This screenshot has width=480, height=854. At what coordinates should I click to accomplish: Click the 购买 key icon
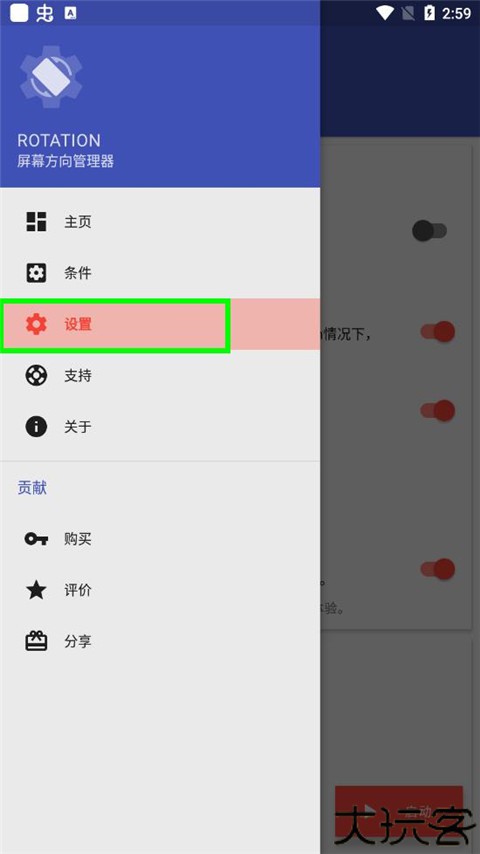[37, 539]
